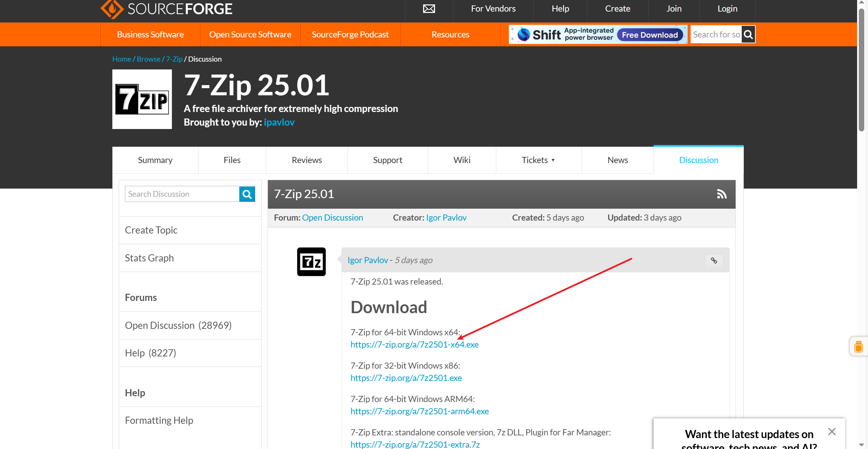Download the 7z2501-arm64.exe link
The image size is (868, 449).
click(x=420, y=411)
